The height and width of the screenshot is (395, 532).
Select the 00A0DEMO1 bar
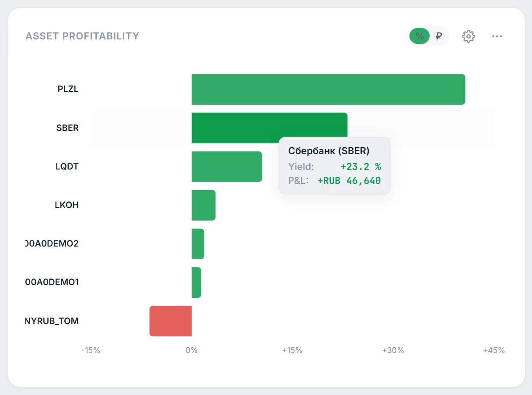196,282
